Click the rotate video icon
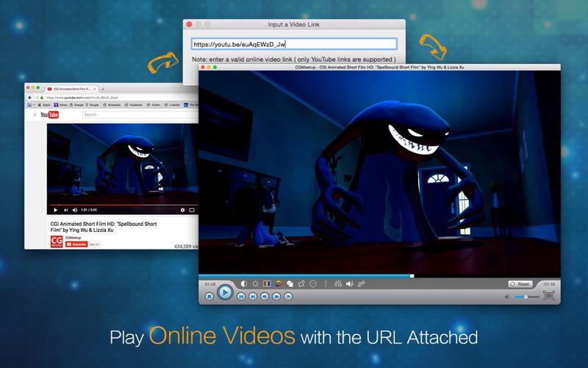This screenshot has width=588, height=368. [301, 284]
